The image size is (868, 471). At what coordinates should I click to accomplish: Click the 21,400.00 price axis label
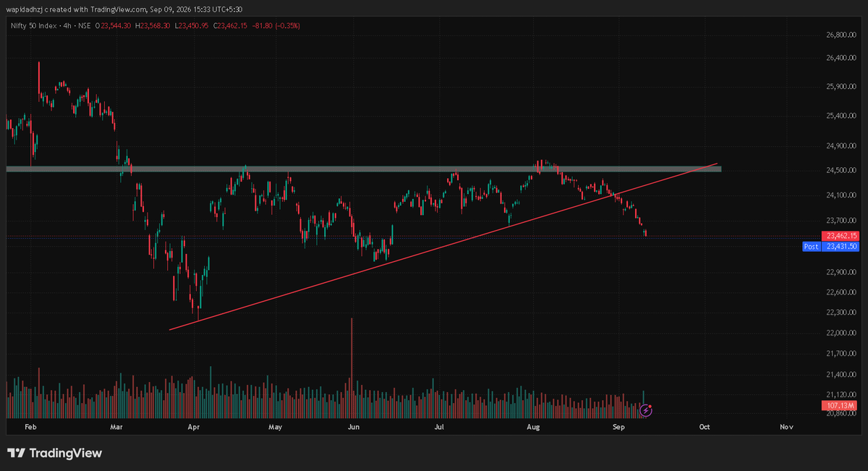pos(842,375)
